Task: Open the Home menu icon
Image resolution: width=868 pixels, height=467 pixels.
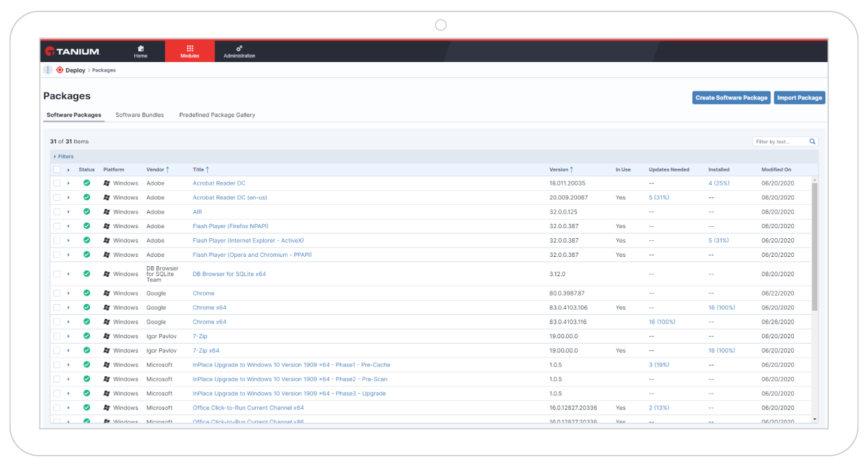Action: coord(140,49)
